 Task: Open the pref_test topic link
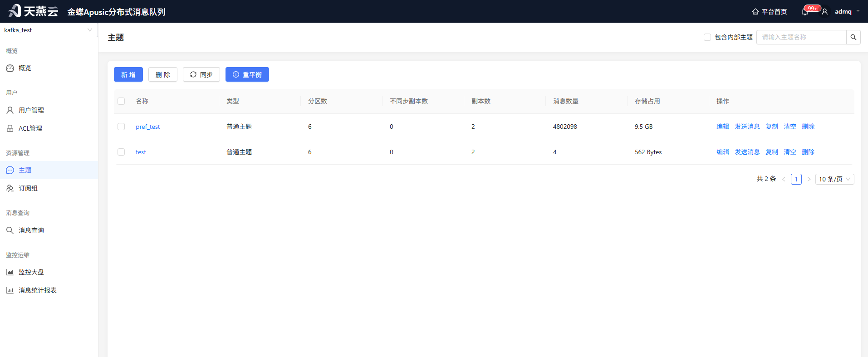pos(148,127)
